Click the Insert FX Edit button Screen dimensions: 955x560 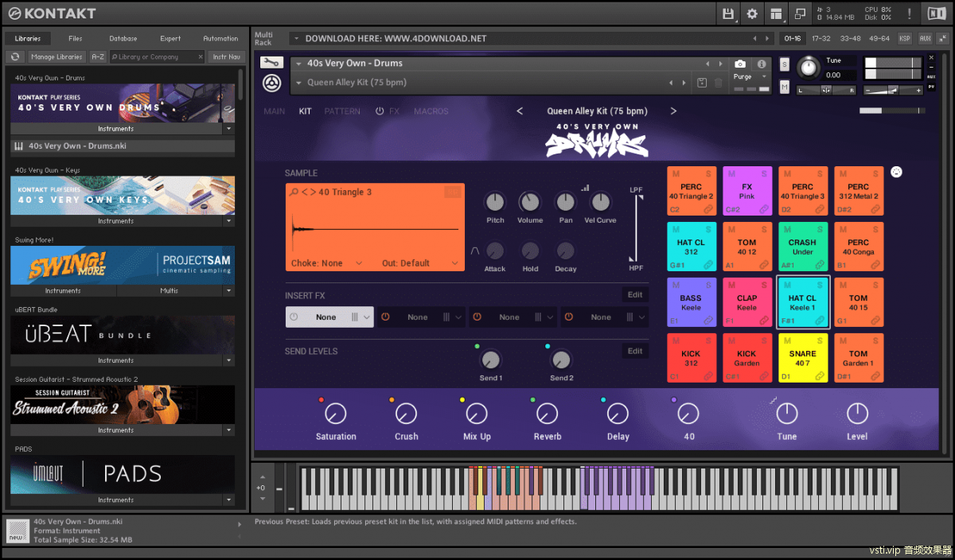635,294
